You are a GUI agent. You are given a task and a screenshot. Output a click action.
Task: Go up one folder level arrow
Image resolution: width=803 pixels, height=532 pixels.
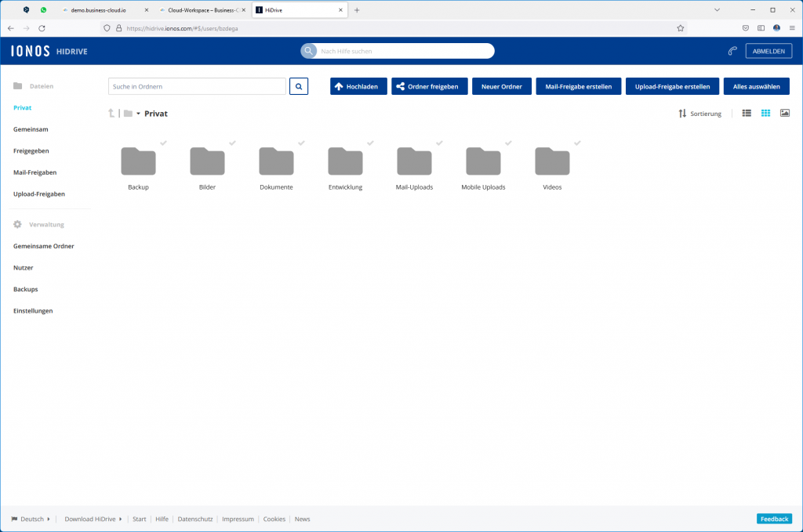click(x=111, y=114)
